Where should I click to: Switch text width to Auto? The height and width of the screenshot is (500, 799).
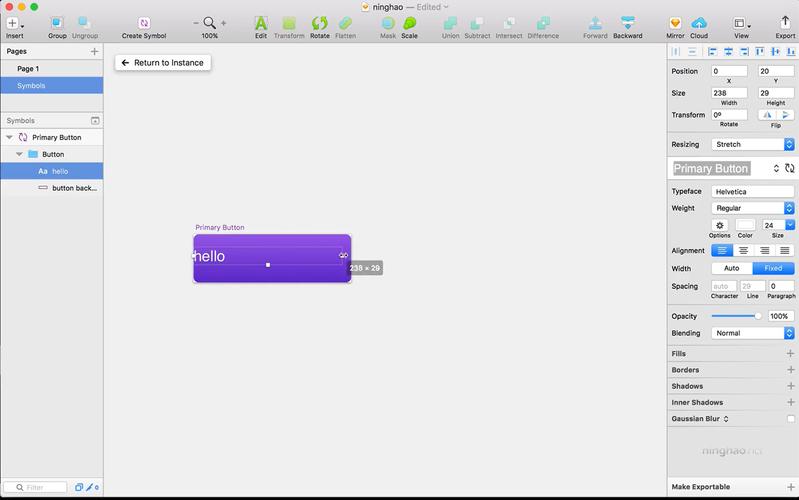click(731, 268)
